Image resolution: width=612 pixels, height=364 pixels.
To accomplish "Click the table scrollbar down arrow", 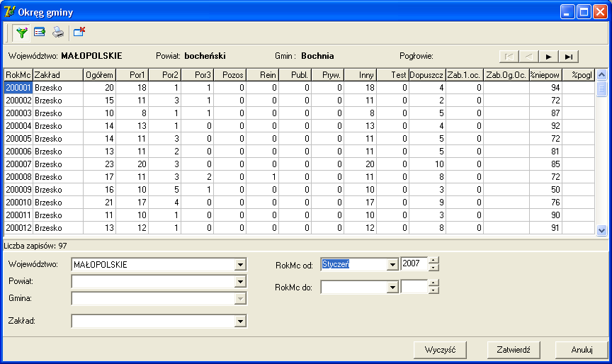I will click(x=601, y=231).
